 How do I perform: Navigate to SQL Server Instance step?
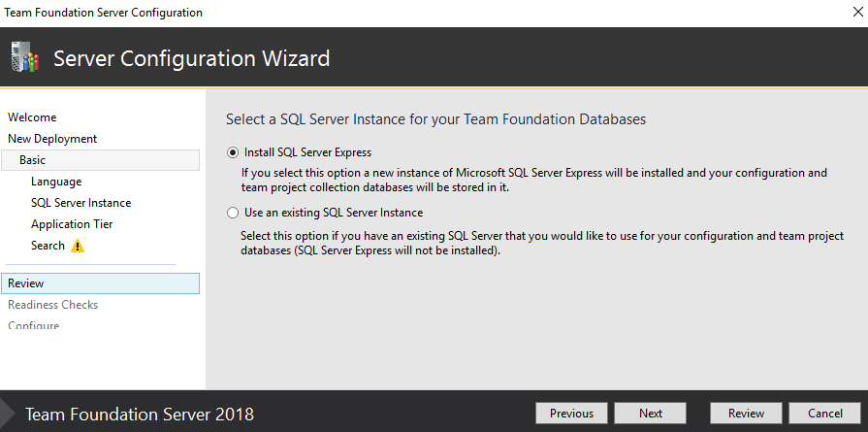pos(80,203)
